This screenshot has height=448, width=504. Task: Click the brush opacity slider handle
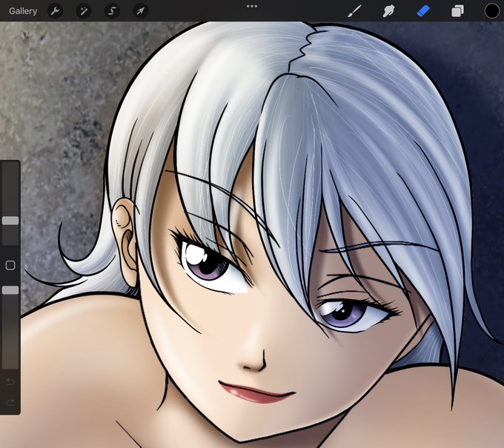tap(10, 290)
